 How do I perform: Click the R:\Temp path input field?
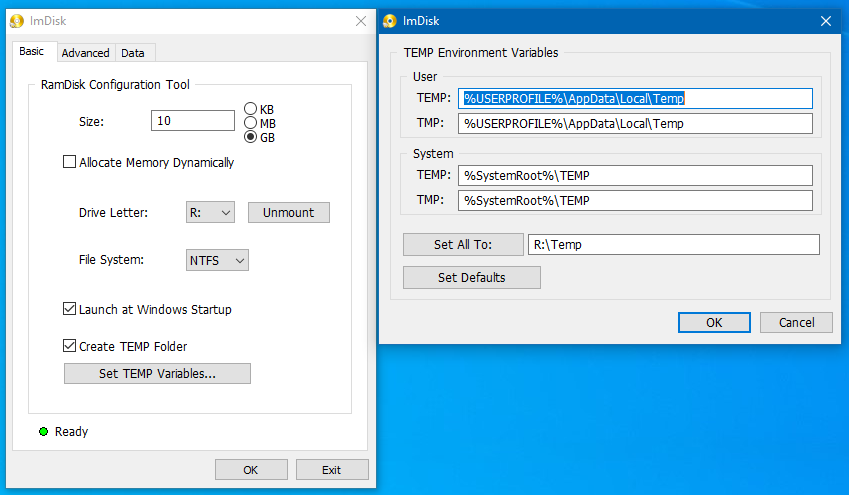pos(674,245)
